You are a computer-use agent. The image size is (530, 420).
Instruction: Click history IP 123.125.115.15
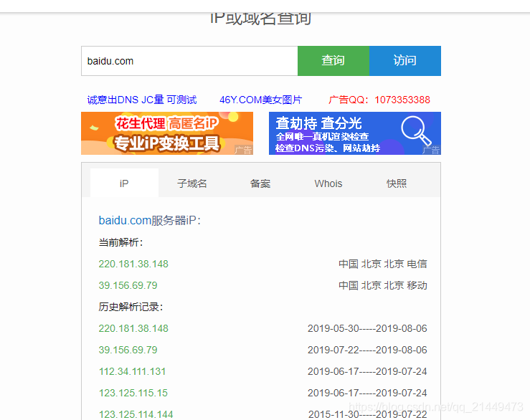tap(133, 393)
